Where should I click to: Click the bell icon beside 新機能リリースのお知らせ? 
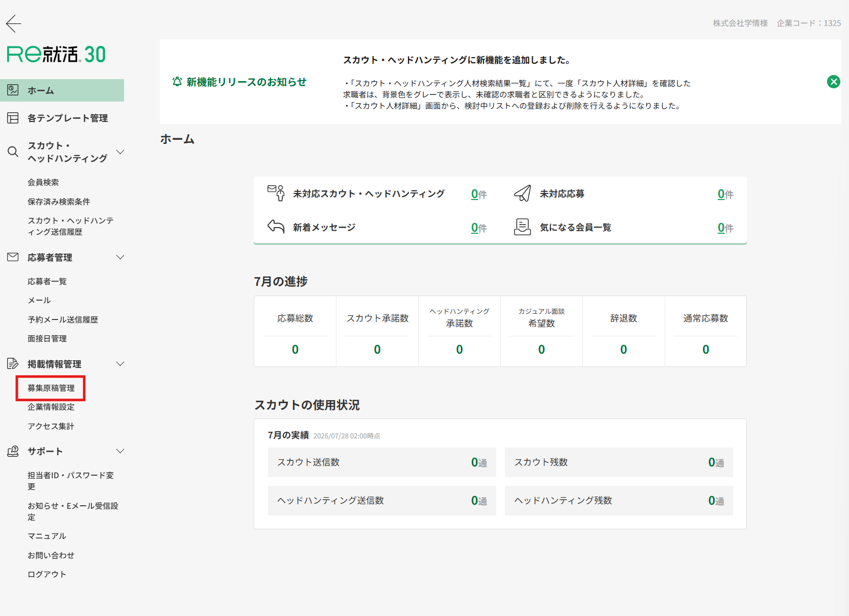(177, 82)
